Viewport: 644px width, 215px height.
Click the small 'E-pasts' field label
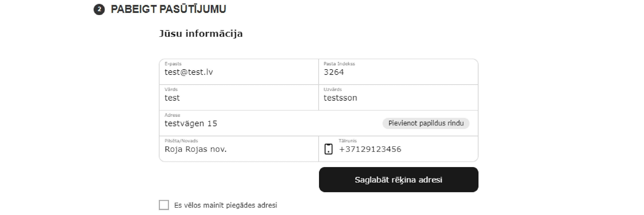173,64
